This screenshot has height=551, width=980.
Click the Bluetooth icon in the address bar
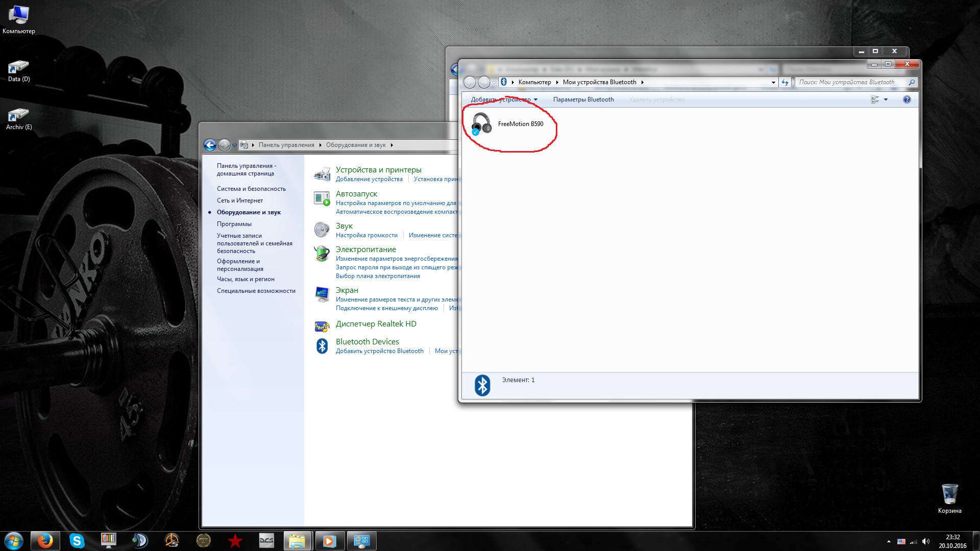(x=504, y=82)
